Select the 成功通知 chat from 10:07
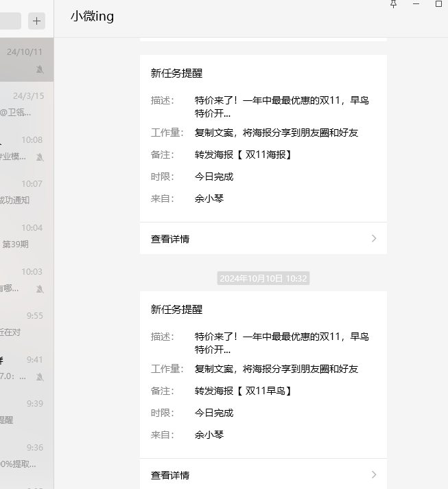Screen dimensions: 448x489 (x=26, y=192)
